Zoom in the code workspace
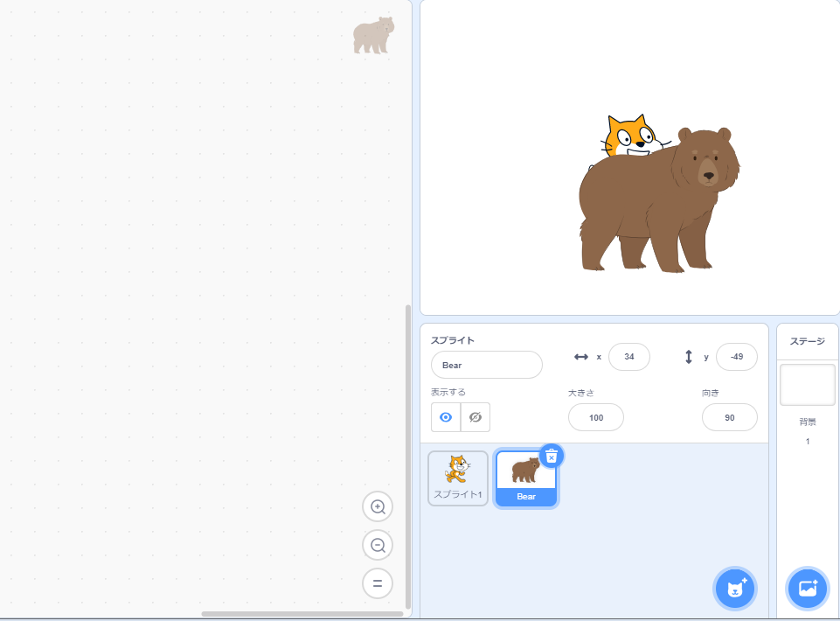The image size is (840, 621). point(378,506)
